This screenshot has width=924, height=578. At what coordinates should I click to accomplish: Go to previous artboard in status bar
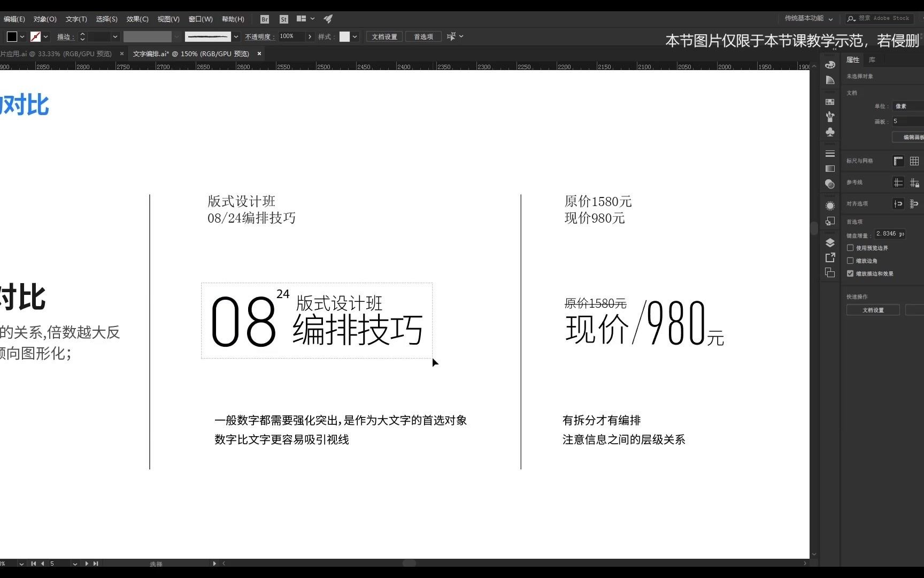[43, 564]
